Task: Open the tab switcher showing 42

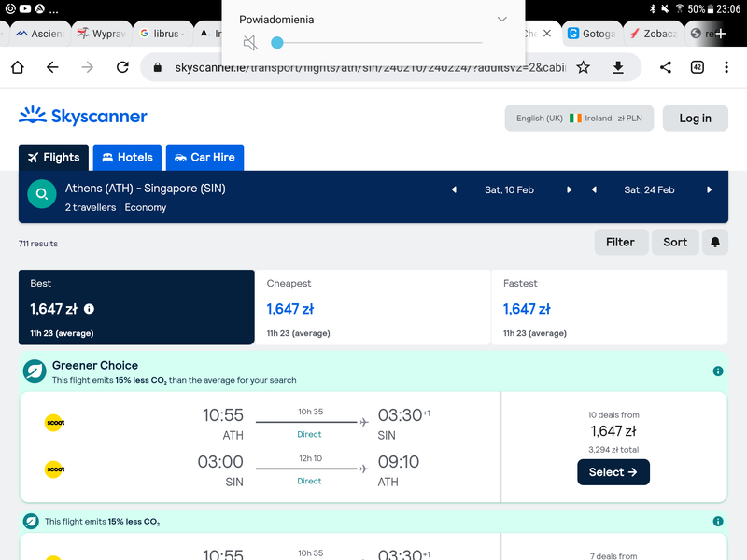Action: [697, 67]
